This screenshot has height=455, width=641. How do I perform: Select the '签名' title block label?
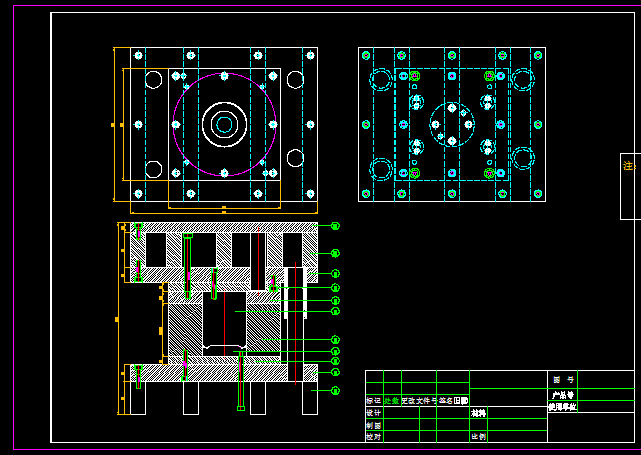point(446,401)
